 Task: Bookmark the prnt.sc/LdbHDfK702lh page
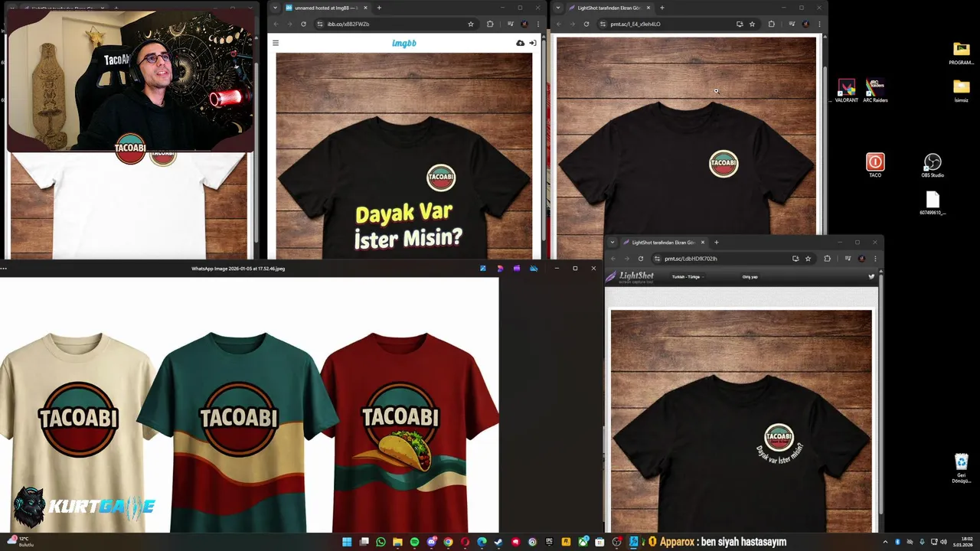[x=808, y=259]
